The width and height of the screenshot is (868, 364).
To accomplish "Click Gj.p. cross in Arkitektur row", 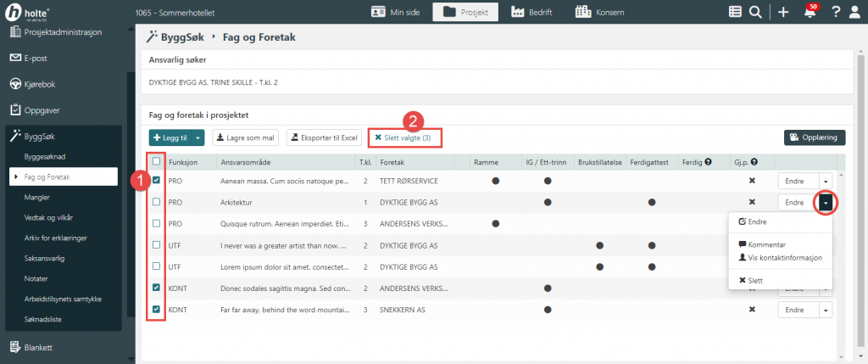I will click(x=752, y=202).
